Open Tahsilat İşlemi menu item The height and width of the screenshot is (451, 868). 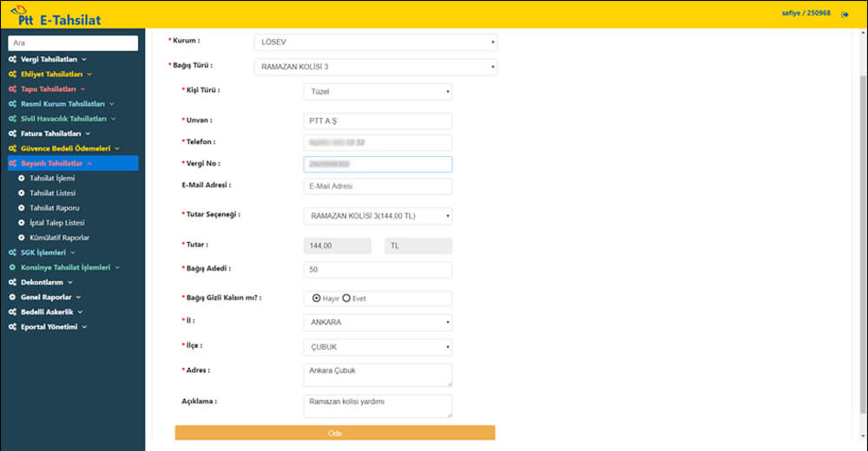point(52,178)
